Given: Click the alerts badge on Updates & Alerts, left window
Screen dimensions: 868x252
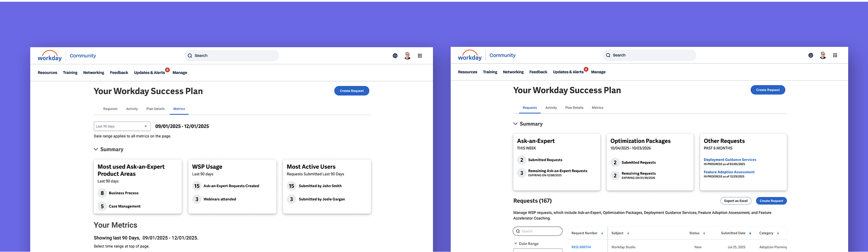Looking at the screenshot, I should tap(167, 70).
